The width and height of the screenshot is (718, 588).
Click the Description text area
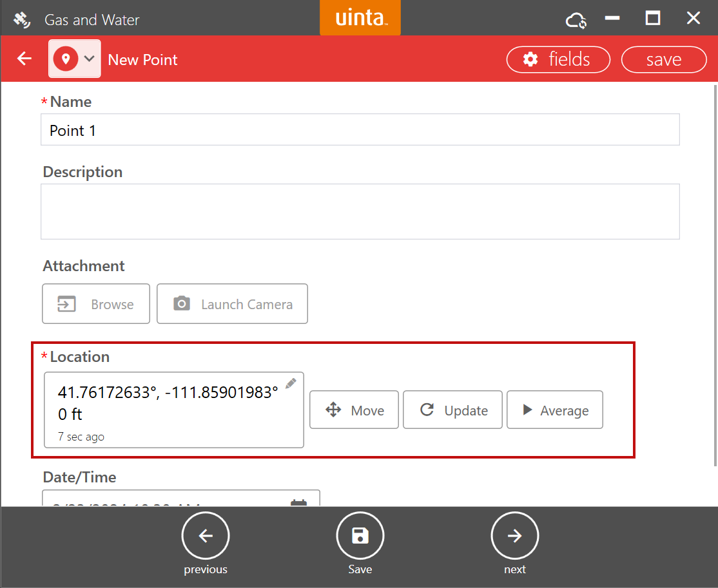pos(360,212)
